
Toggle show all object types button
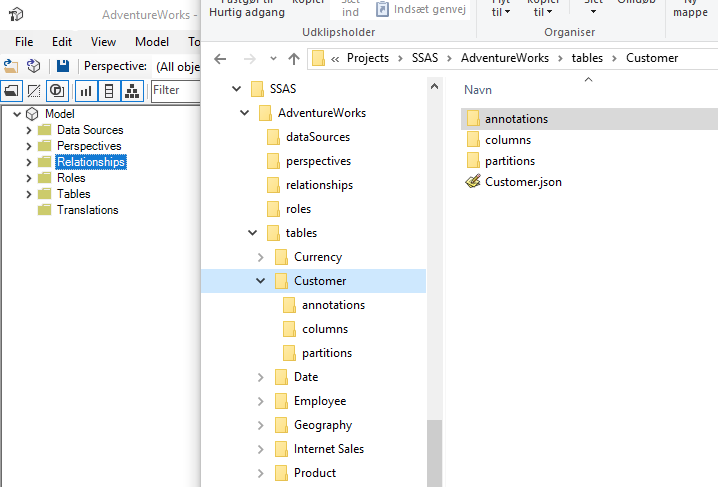[57, 91]
